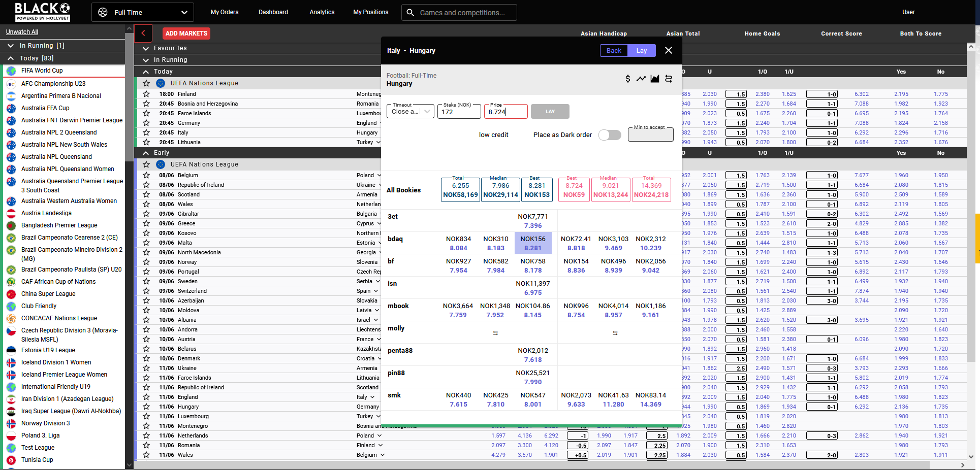Image resolution: width=980 pixels, height=470 pixels.
Task: Click the Unwatch All link
Action: pyautogui.click(x=22, y=32)
